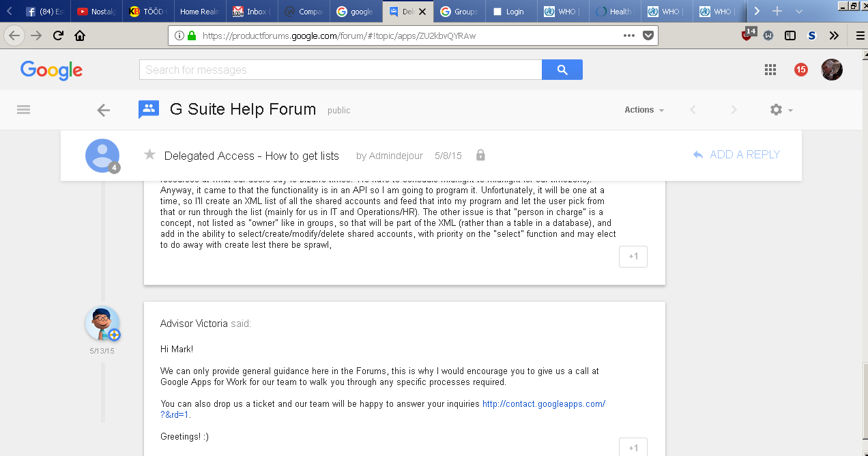
Task: Click the notifications badge showing 15
Action: pyautogui.click(x=801, y=69)
